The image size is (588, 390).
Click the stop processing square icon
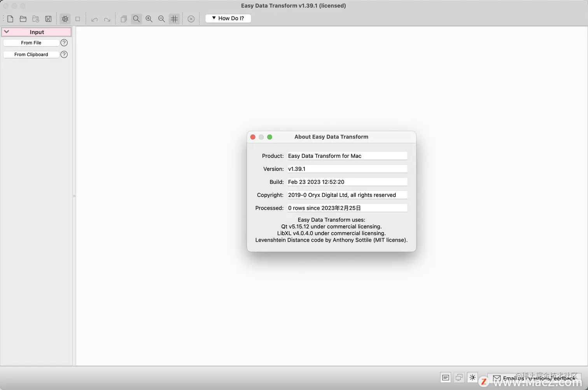(78, 19)
